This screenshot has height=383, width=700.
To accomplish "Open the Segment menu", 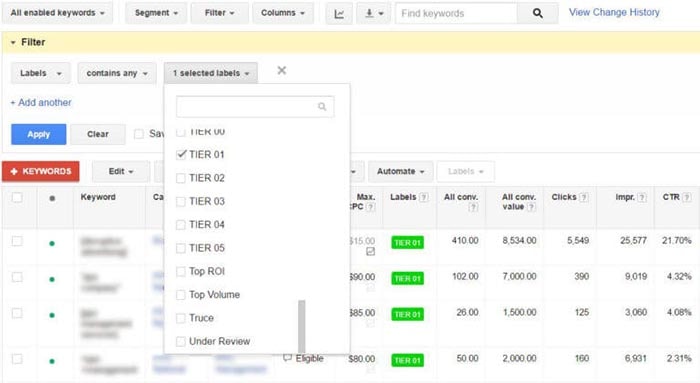I will pos(156,13).
